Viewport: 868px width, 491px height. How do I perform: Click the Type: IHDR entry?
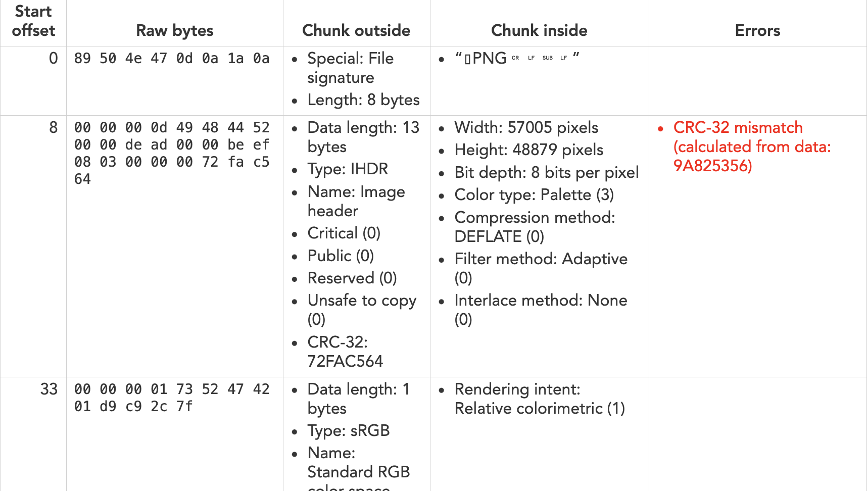click(348, 169)
